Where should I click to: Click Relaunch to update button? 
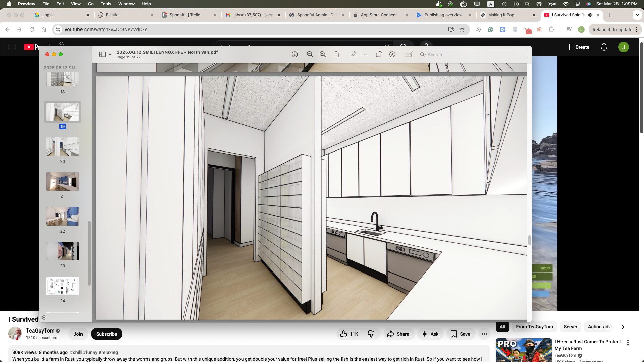click(x=612, y=29)
